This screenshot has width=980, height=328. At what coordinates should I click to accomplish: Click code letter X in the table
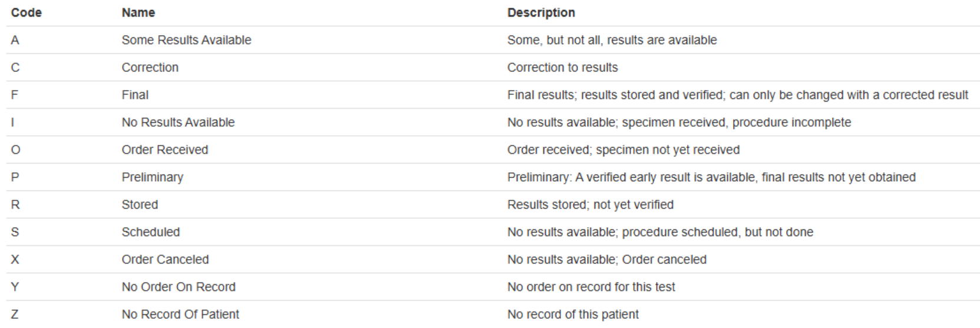click(15, 260)
